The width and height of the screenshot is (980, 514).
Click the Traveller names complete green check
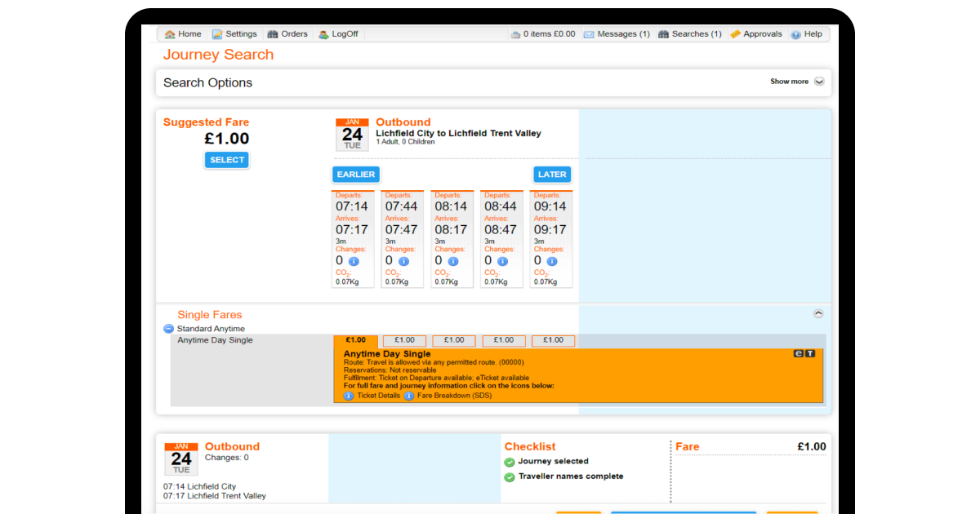(x=510, y=476)
